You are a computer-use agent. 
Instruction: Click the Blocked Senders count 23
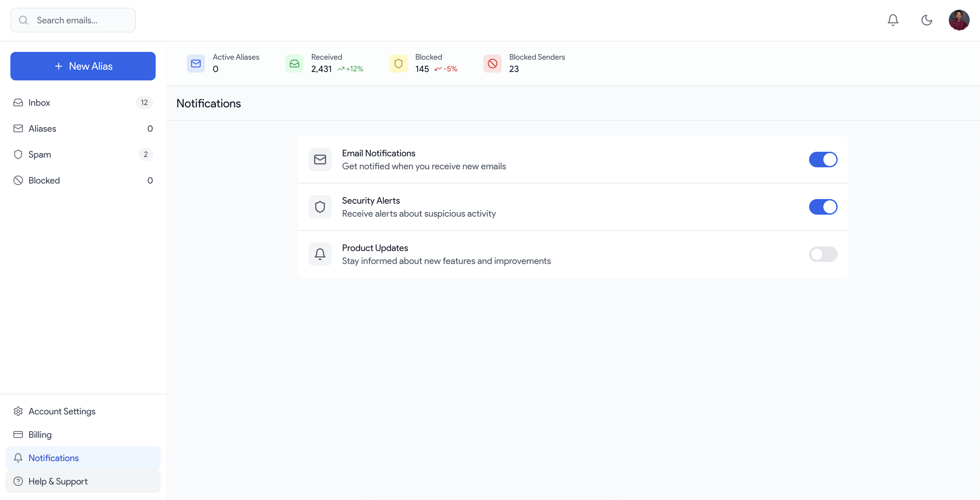pyautogui.click(x=514, y=69)
